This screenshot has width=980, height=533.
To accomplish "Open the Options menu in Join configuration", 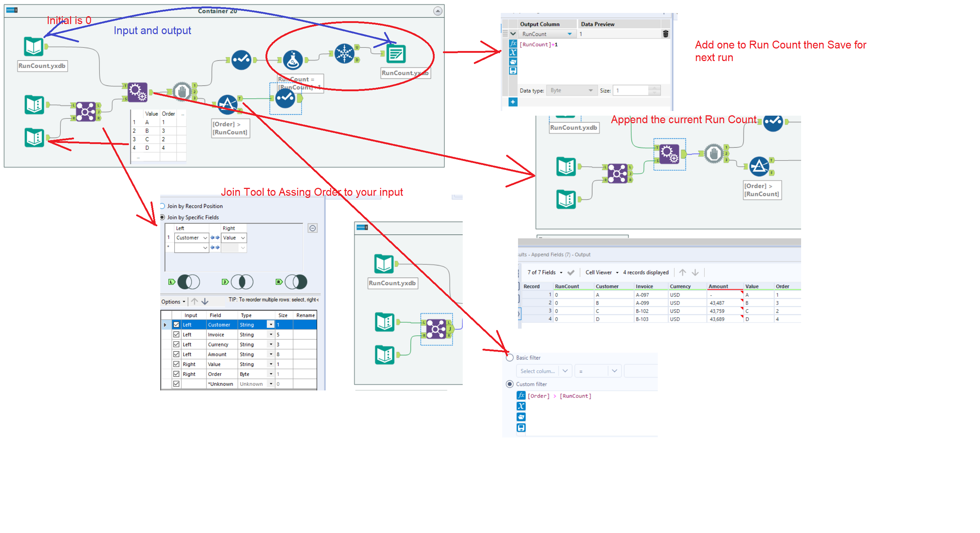I will tap(173, 301).
